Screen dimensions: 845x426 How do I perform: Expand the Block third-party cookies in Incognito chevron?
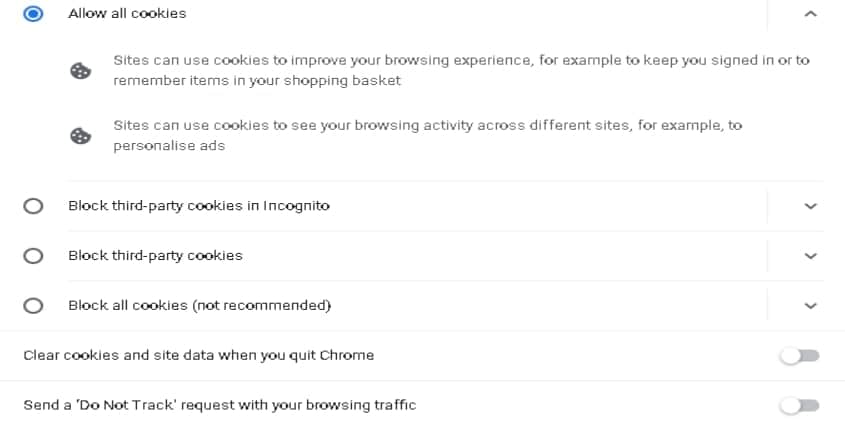[811, 206]
